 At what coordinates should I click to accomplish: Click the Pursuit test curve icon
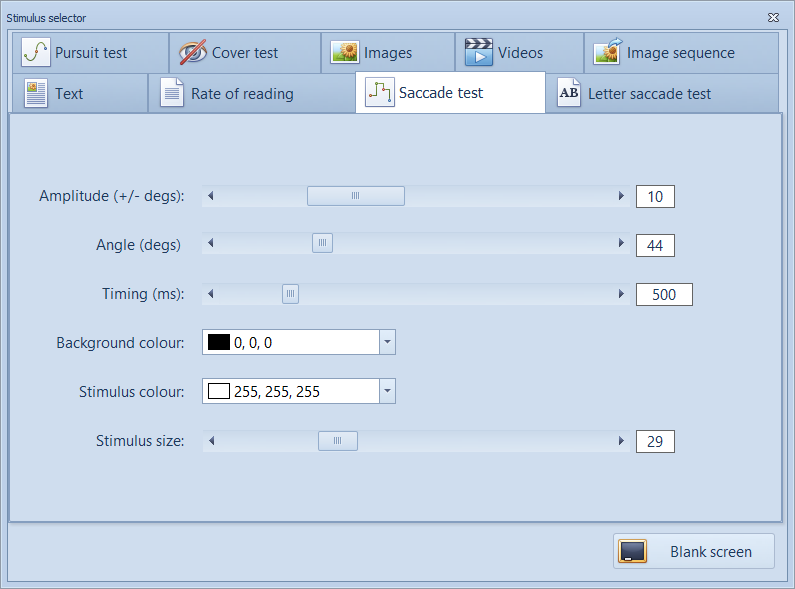pyautogui.click(x=36, y=53)
